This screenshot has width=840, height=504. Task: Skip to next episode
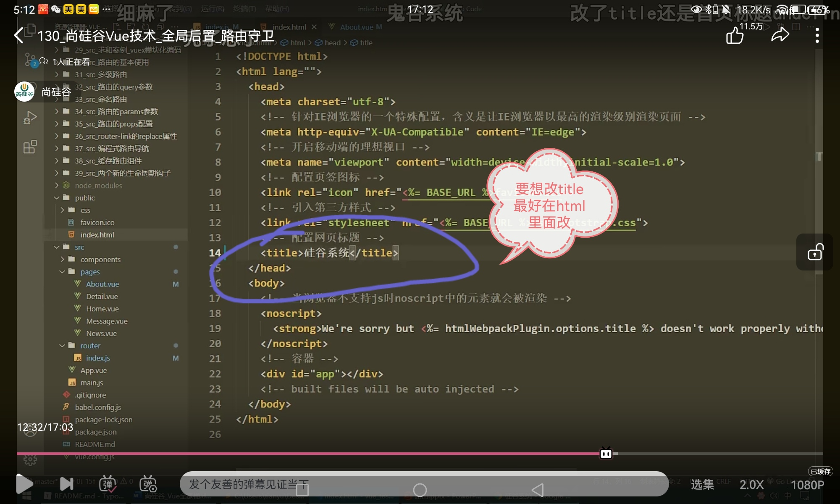coord(66,484)
